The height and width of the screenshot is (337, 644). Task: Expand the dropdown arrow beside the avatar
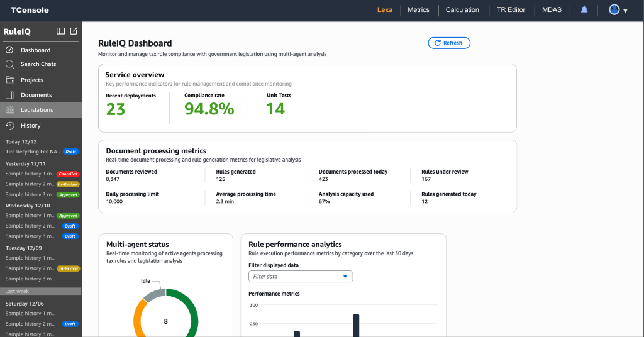(x=625, y=11)
